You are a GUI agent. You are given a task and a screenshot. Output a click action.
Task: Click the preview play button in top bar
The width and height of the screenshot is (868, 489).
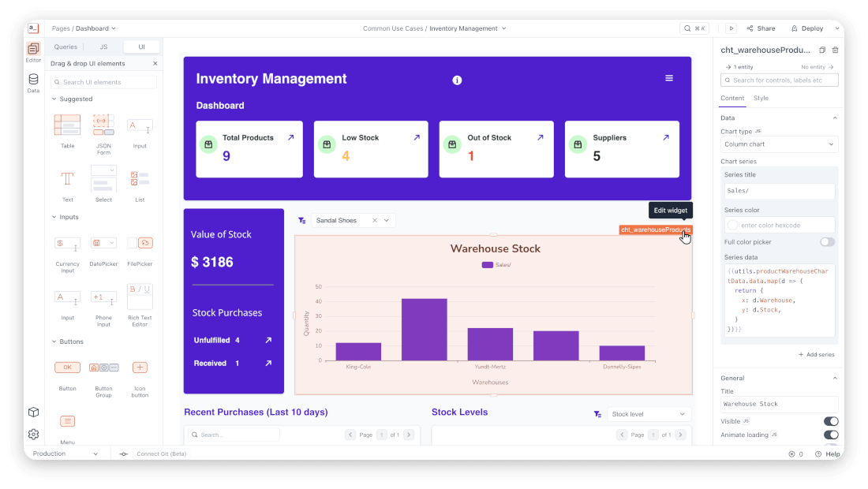click(x=731, y=28)
